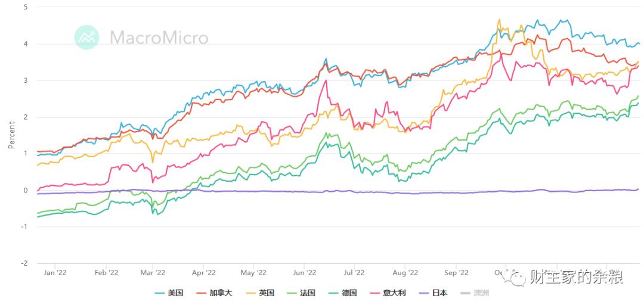Toggle the 美国 series in the legend

[x=175, y=293]
